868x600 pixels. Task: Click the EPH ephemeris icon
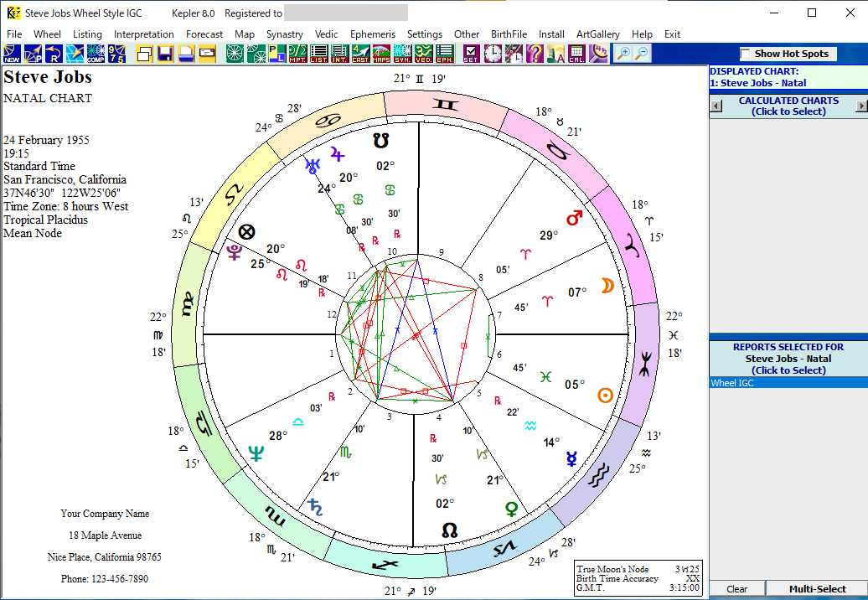[x=445, y=54]
